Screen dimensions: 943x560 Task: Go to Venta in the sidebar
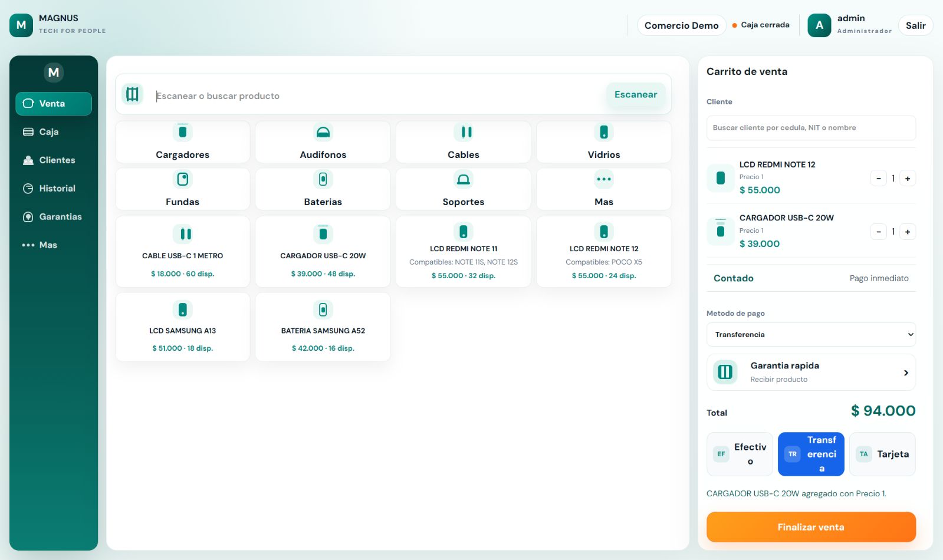click(x=54, y=104)
